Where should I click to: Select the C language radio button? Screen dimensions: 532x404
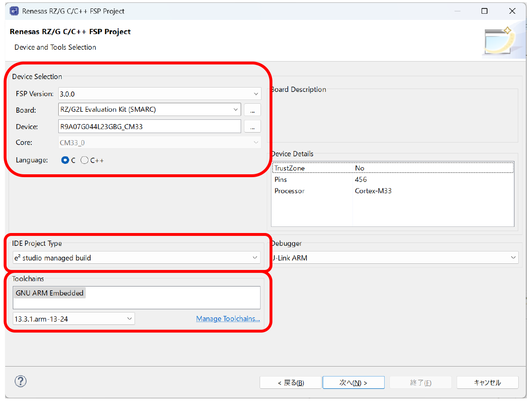(x=65, y=160)
